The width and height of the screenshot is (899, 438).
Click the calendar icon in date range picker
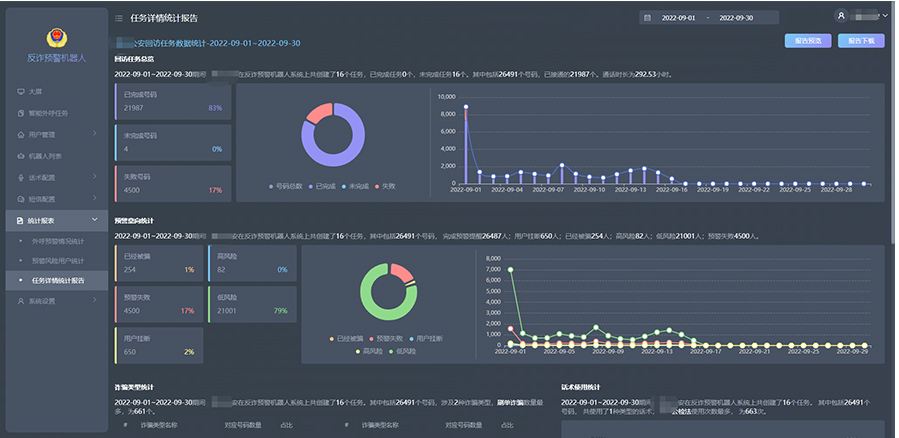(648, 18)
